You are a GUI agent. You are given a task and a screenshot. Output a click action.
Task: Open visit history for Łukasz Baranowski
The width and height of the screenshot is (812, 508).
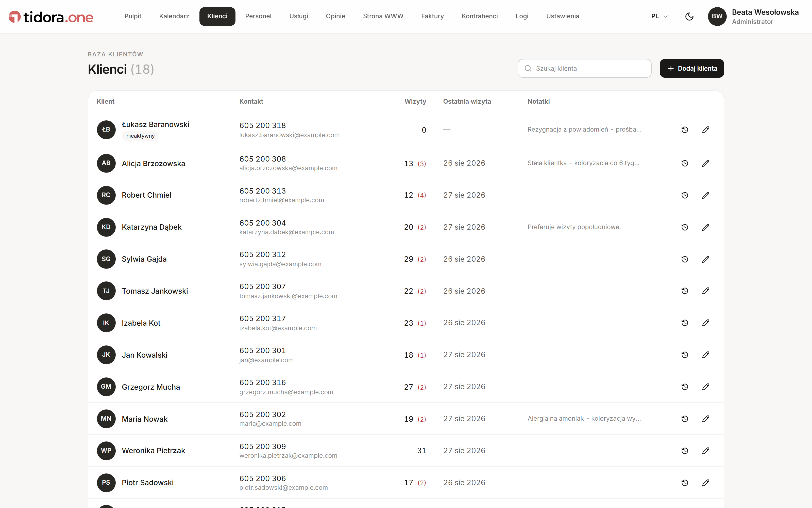pyautogui.click(x=685, y=130)
